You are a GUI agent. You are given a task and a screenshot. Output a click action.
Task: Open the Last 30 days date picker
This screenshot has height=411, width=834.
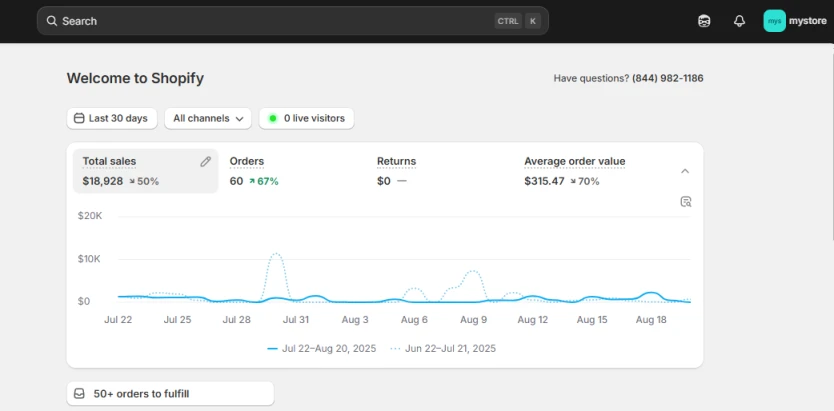point(112,118)
